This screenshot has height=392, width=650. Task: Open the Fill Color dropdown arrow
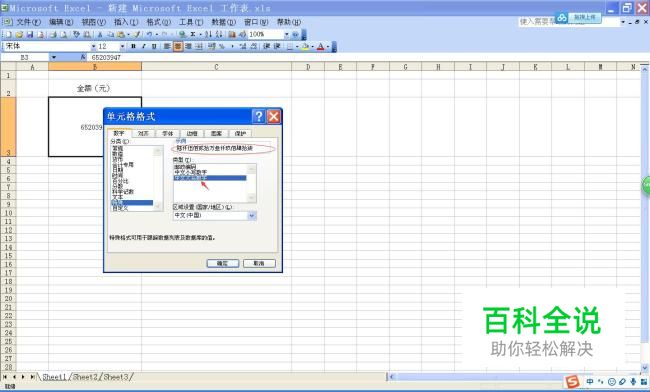[312, 46]
